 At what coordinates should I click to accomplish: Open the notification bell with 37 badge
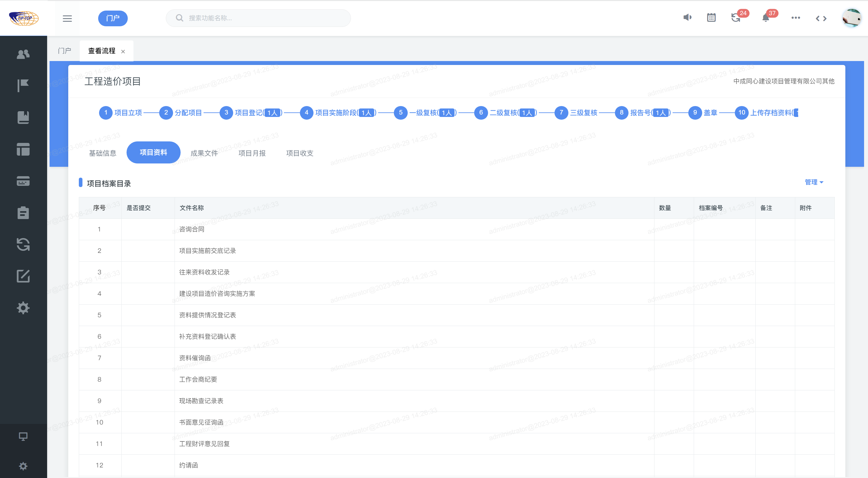point(766,18)
